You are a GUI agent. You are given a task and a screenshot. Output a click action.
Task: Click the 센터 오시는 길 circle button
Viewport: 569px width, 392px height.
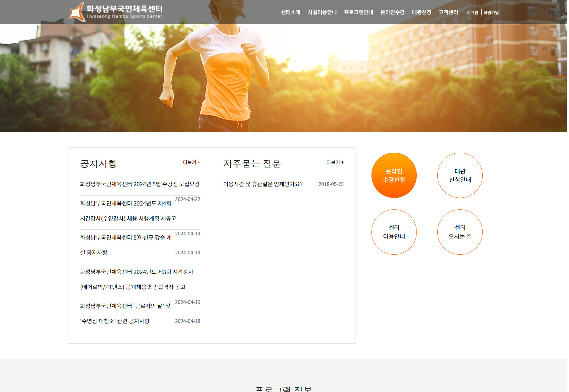pos(460,232)
